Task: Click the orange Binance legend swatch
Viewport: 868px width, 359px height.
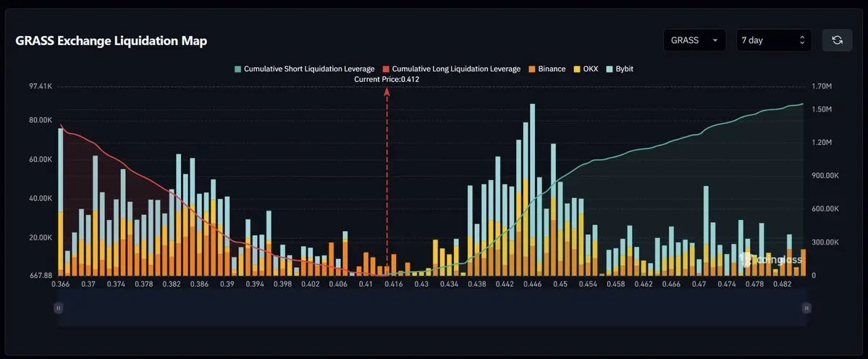Action: coord(531,69)
